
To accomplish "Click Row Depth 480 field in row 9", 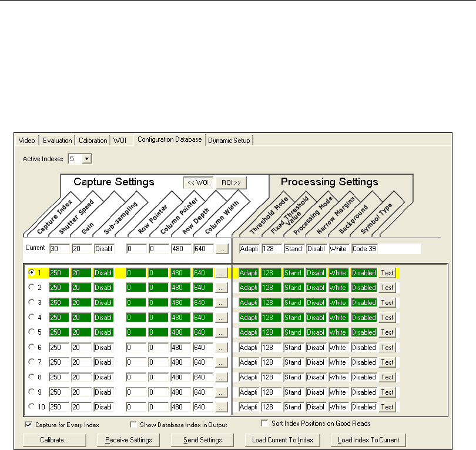I will tap(180, 392).
